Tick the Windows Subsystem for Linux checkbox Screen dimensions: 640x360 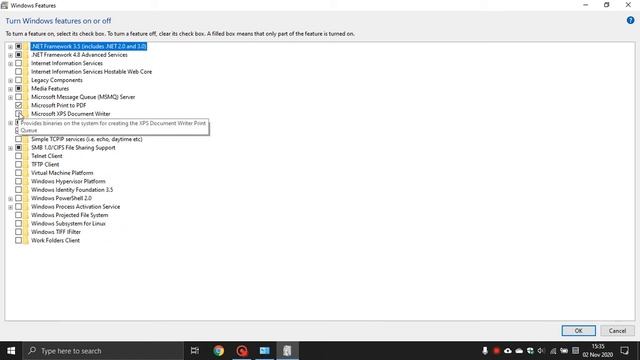18,224
